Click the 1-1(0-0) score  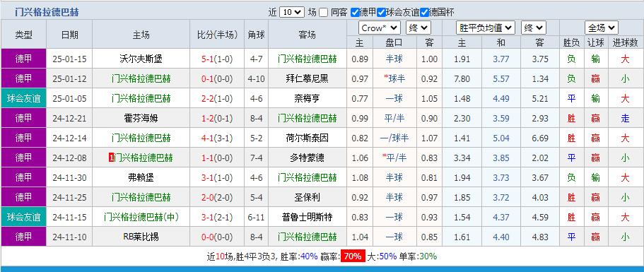(x=217, y=158)
